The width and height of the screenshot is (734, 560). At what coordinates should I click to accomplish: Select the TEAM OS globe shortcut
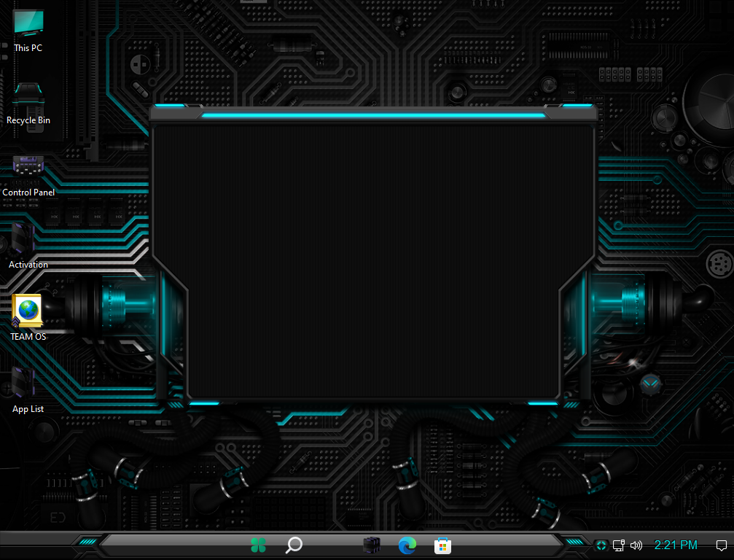tap(28, 311)
